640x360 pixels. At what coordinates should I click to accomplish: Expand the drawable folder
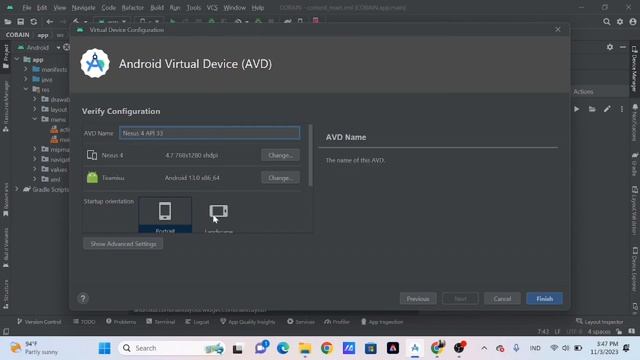tap(35, 99)
